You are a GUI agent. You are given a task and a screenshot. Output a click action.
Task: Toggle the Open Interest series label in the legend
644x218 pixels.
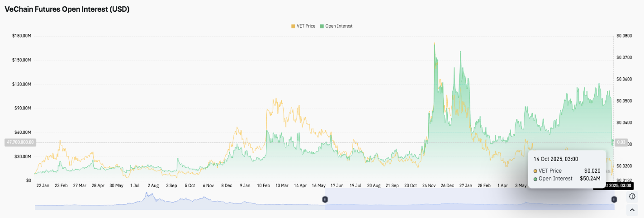pyautogui.click(x=339, y=26)
